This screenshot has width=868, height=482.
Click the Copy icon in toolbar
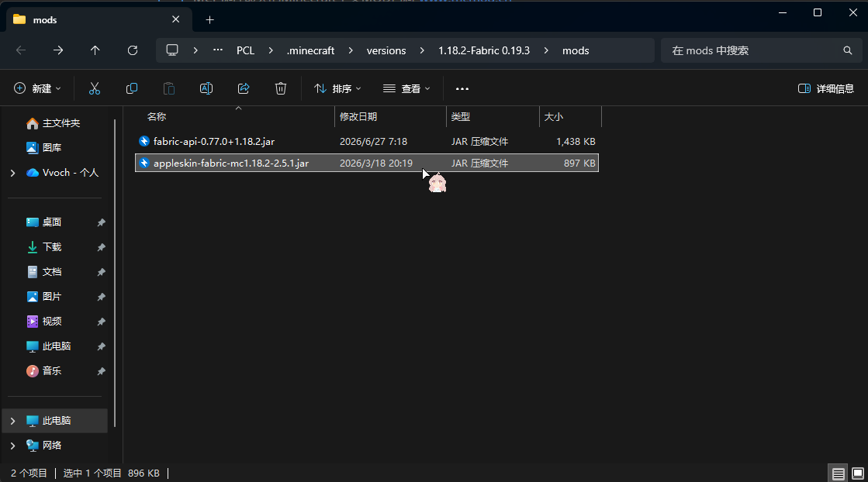coord(132,88)
